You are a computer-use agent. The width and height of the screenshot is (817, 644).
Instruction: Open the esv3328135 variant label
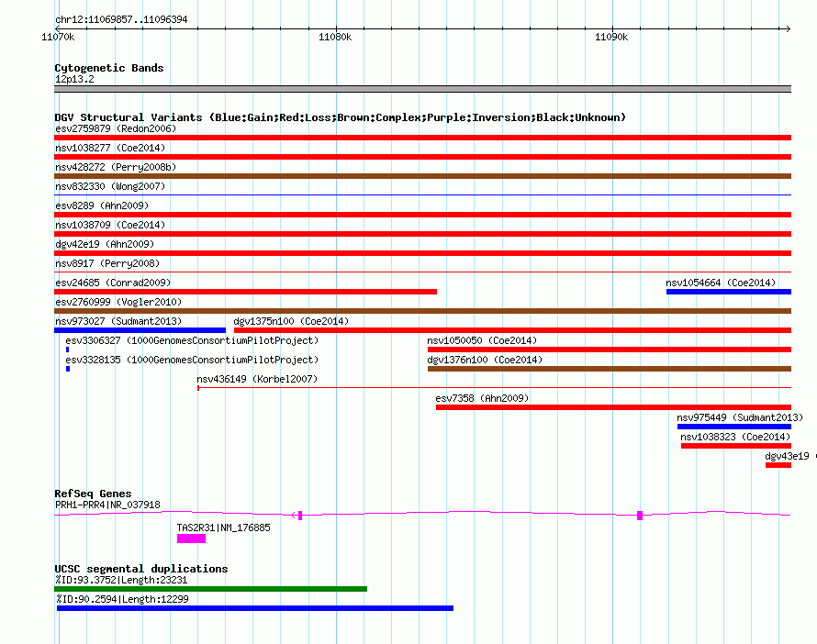(191, 360)
